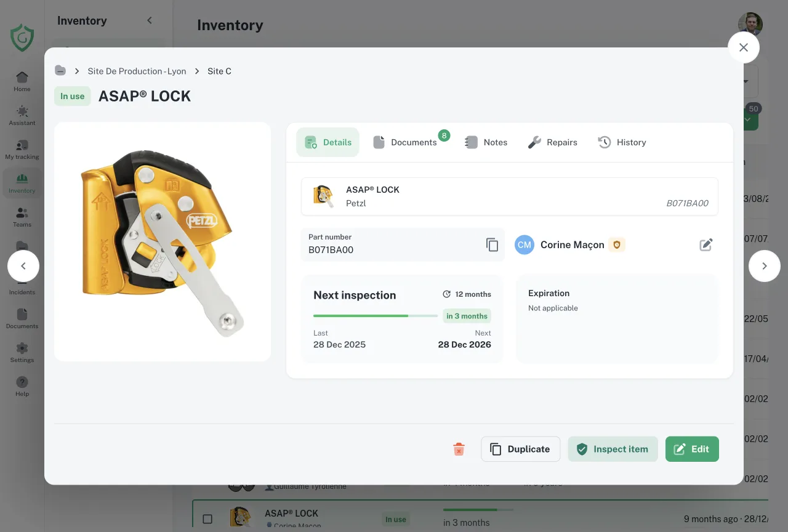Click the Expiration 'Not applicable' text
This screenshot has width=788, height=532.
(x=553, y=308)
